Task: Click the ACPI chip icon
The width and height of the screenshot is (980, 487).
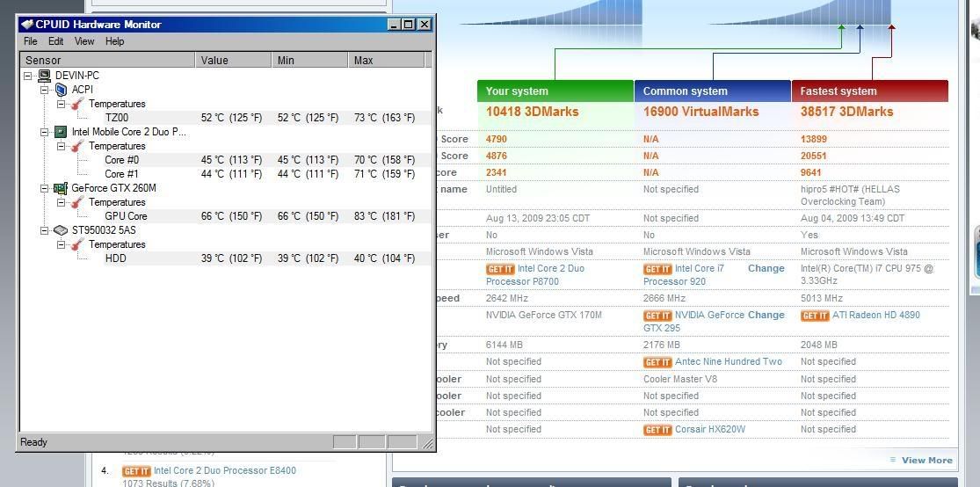Action: (61, 90)
